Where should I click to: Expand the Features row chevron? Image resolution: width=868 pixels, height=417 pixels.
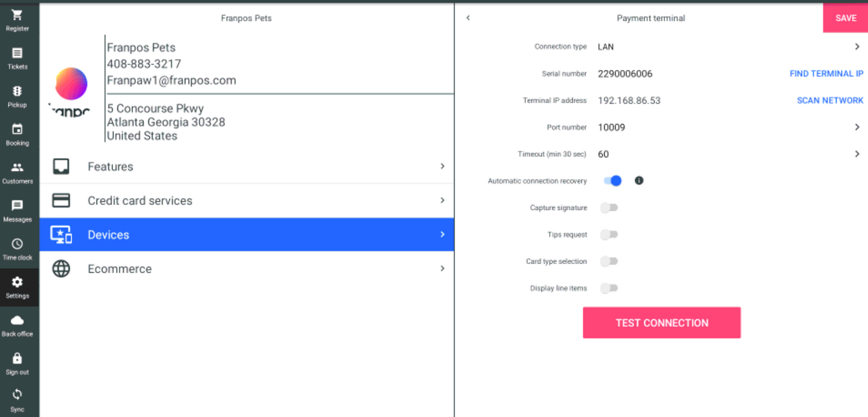(x=442, y=166)
